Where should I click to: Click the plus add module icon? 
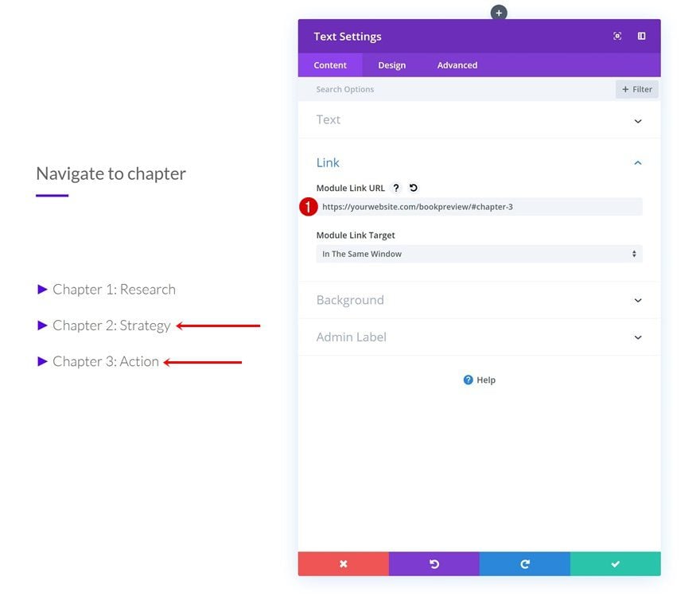click(x=499, y=13)
